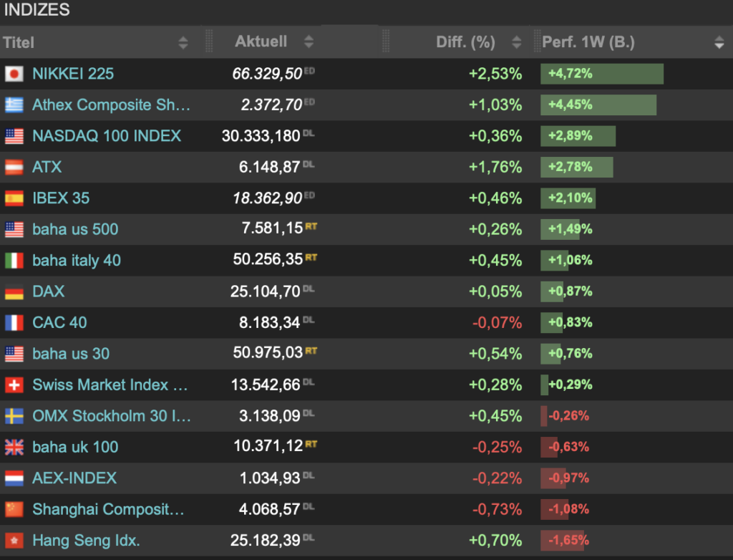Click the Swiss flag beside Swiss Market Index
The width and height of the screenshot is (733, 560).
click(14, 385)
